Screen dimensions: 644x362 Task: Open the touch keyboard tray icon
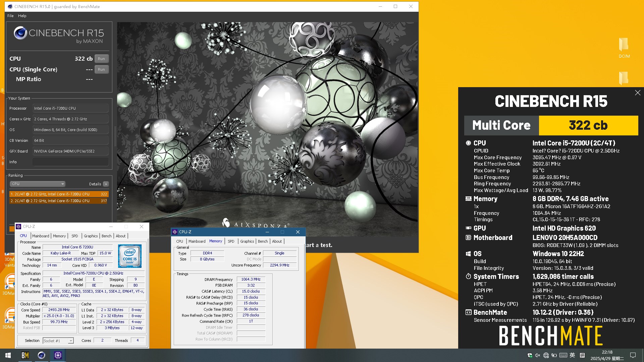click(x=563, y=355)
